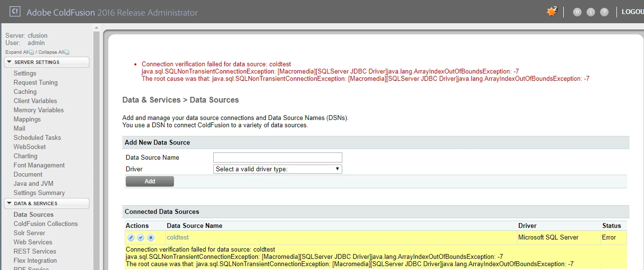This screenshot has height=270, width=644.
Task: Click the Status column header
Action: point(612,225)
